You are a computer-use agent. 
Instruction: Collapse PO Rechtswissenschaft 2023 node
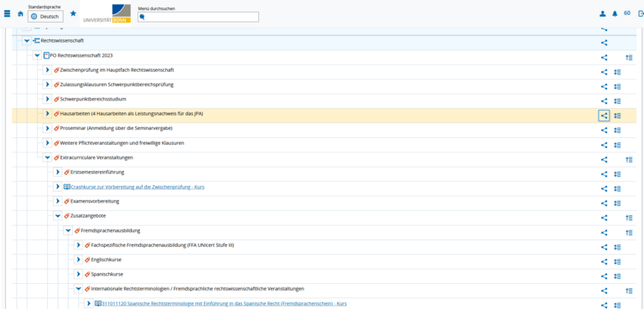(38, 55)
